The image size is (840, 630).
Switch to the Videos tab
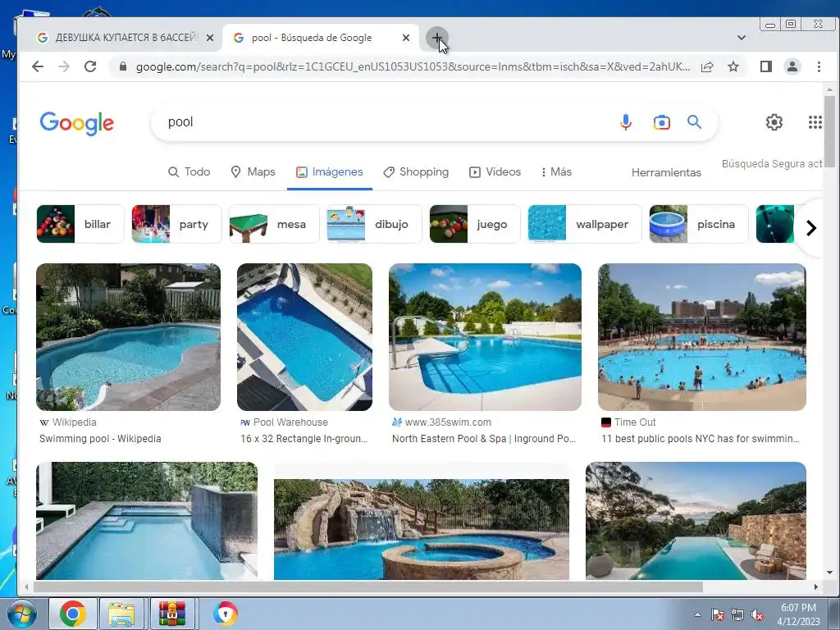pyautogui.click(x=495, y=172)
